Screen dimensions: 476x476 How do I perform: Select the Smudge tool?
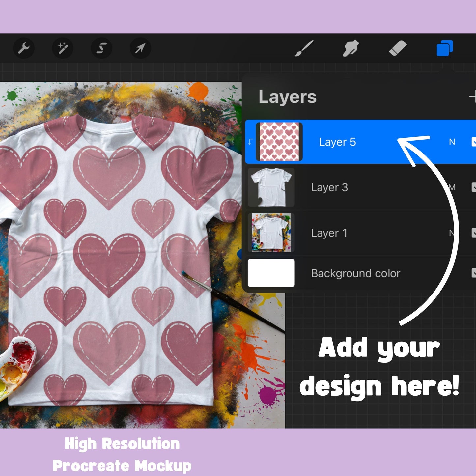(x=350, y=48)
